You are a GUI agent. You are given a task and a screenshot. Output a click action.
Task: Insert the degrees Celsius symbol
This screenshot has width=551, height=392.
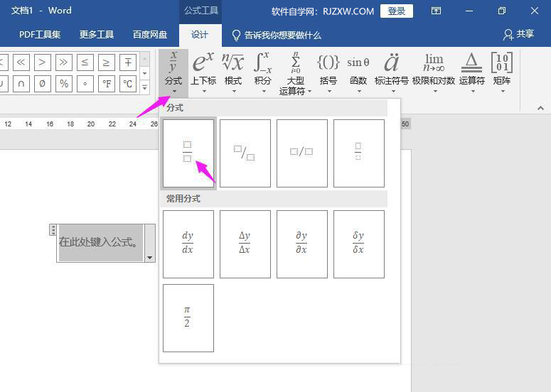tap(128, 84)
